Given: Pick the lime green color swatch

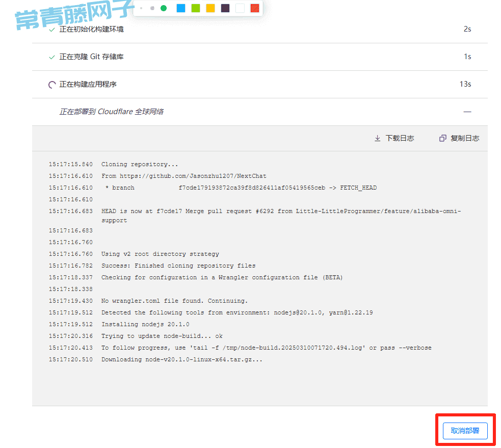Looking at the screenshot, I should 196,8.
